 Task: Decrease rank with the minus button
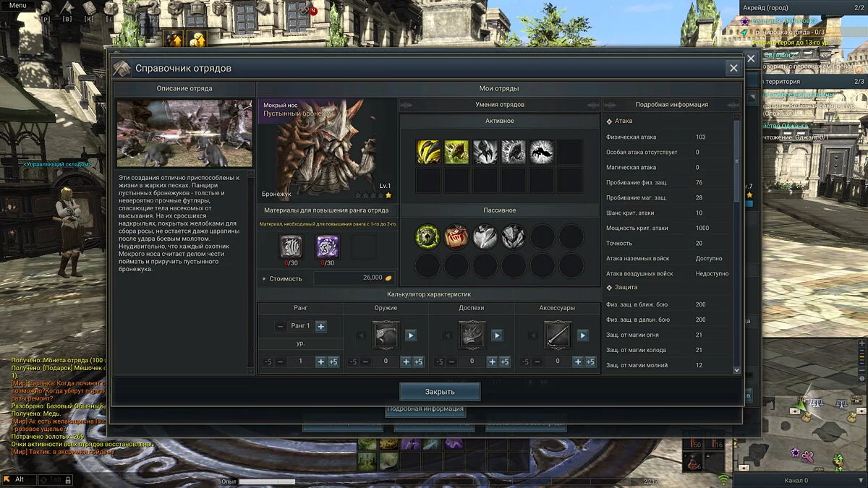(281, 327)
